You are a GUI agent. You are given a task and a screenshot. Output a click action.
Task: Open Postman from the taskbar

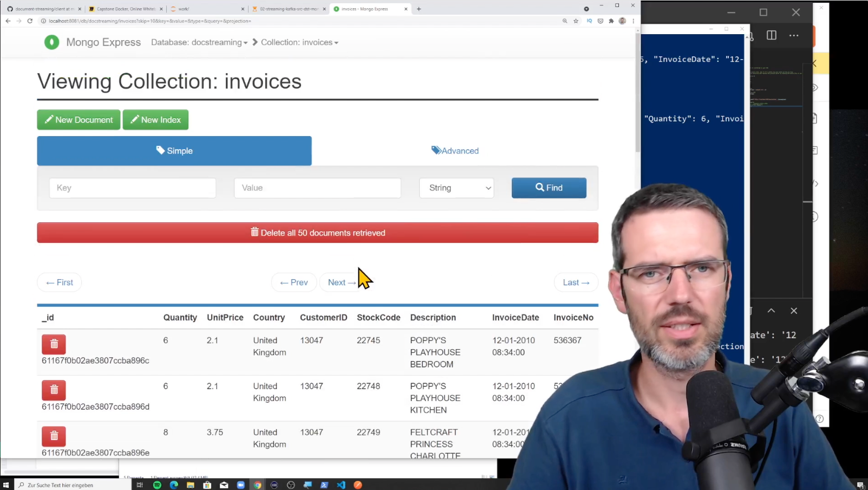point(358,485)
